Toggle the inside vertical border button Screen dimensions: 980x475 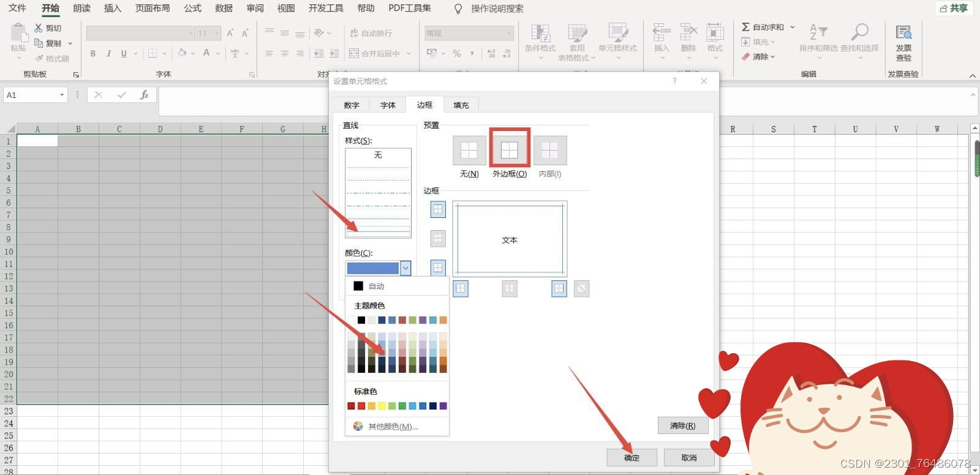510,288
